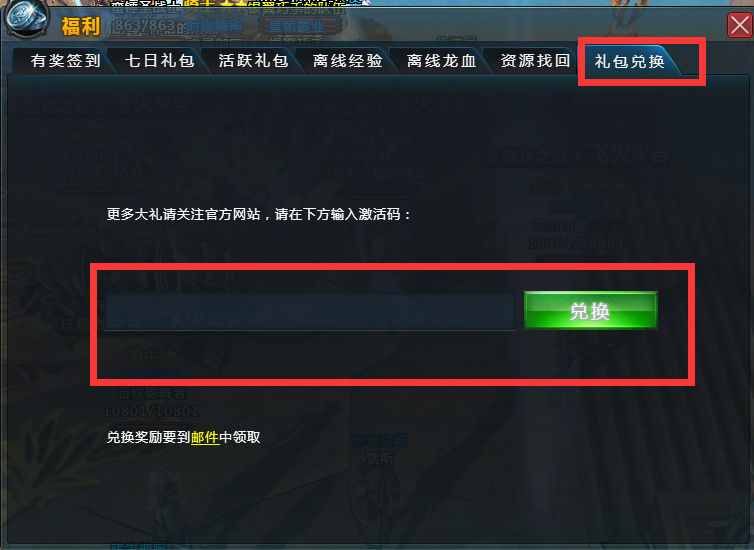
Task: Select the faded 紫斯 character name
Action: pyautogui.click(x=379, y=458)
